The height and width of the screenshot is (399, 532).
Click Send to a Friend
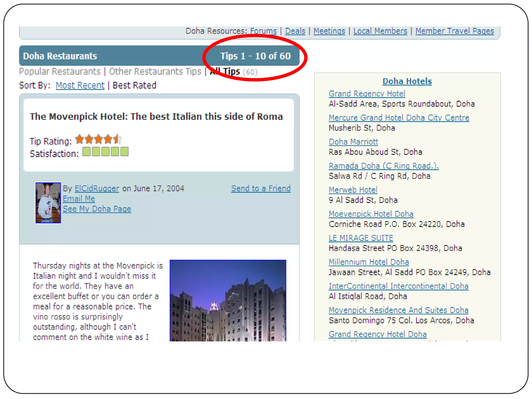tap(261, 189)
